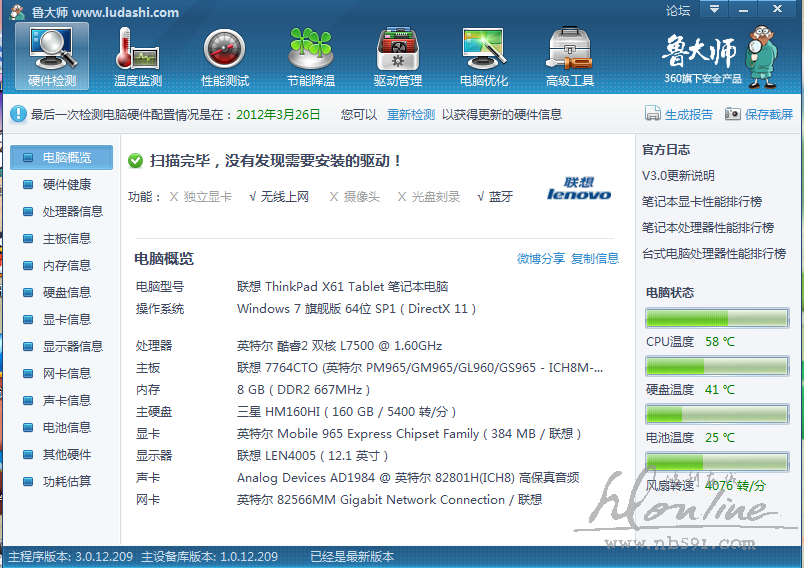Select 硬盘信息 in the left sidebar
Image resolution: width=804 pixels, height=568 pixels.
coord(66,292)
